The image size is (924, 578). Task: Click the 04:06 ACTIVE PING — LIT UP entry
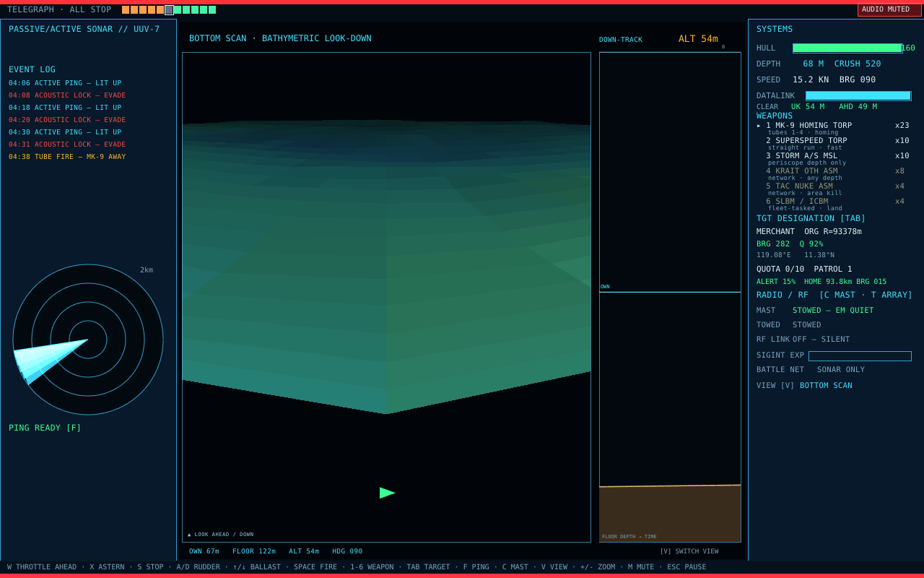click(x=65, y=83)
